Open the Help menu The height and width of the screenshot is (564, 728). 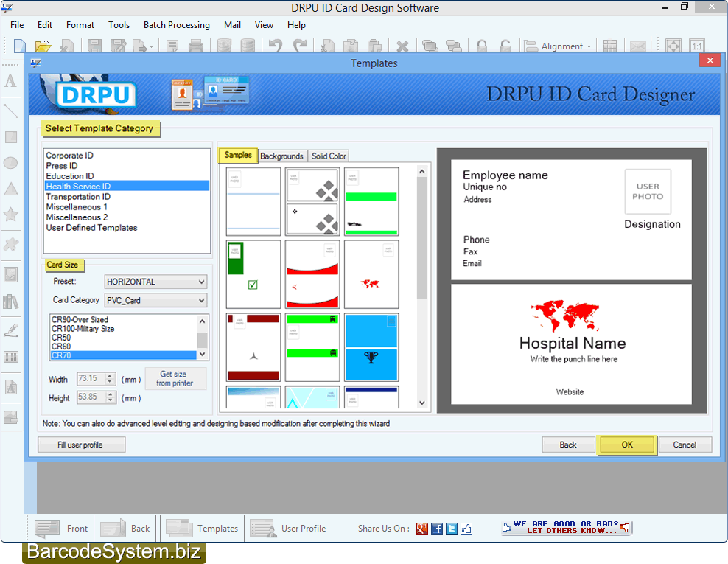pyautogui.click(x=296, y=24)
